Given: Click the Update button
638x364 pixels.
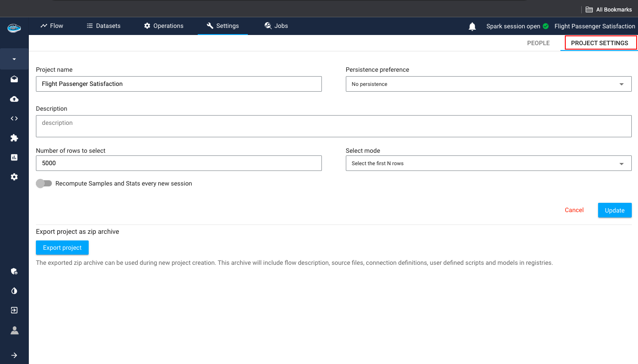Looking at the screenshot, I should 615,210.
